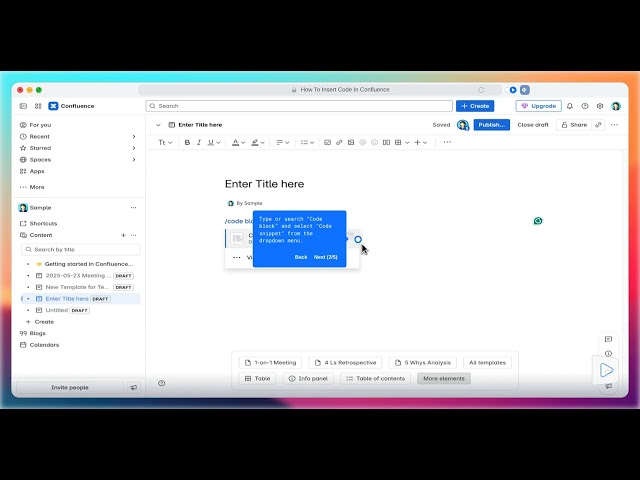Open the editor toolbar overflow ellipsis
This screenshot has height=480, width=640.
(447, 142)
